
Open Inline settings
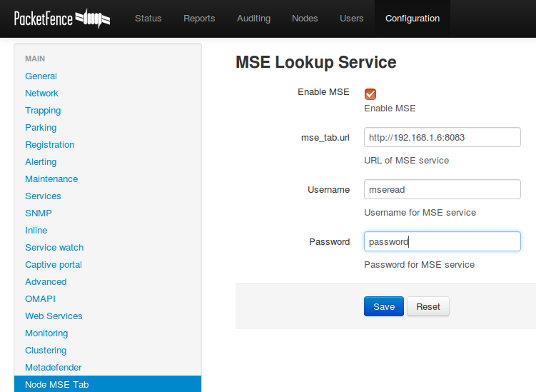click(x=36, y=230)
